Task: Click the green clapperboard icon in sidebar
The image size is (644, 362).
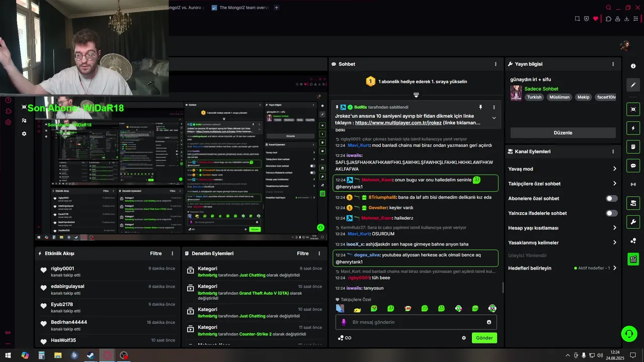Action: [633, 259]
